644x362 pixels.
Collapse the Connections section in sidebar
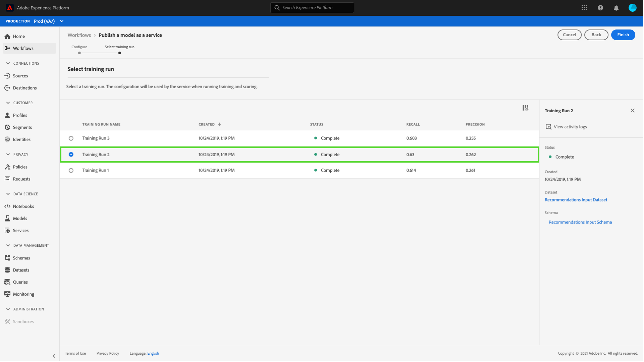8,63
